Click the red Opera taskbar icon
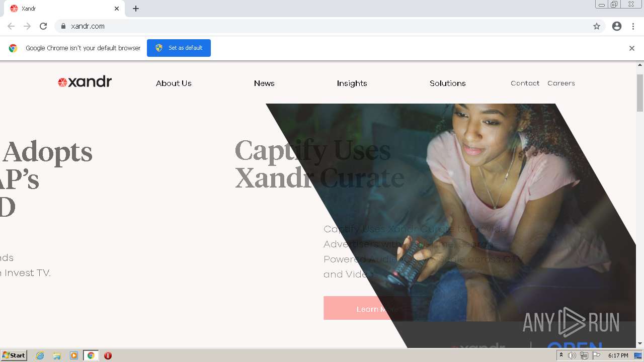 pos(108,355)
